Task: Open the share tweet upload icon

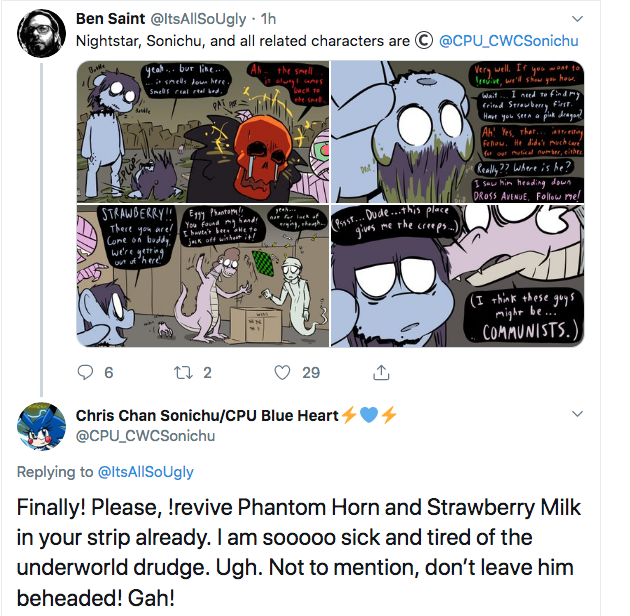Action: 381,372
